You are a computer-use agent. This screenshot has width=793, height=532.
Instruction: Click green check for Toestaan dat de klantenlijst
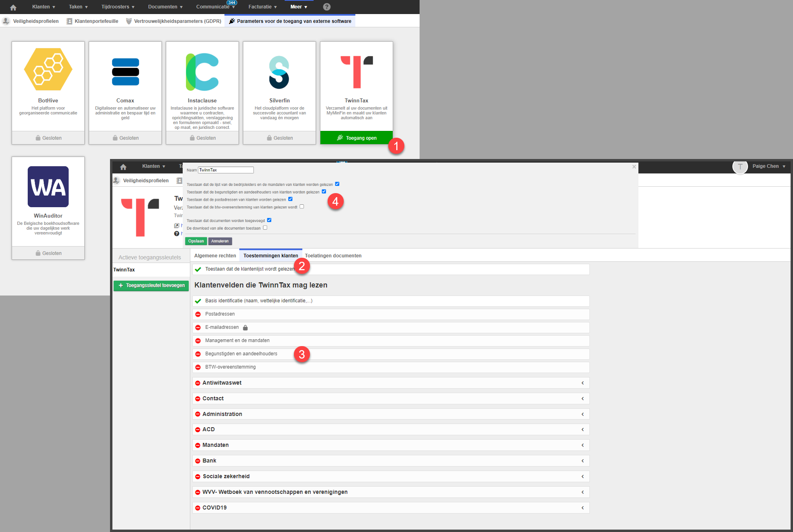[x=198, y=269]
